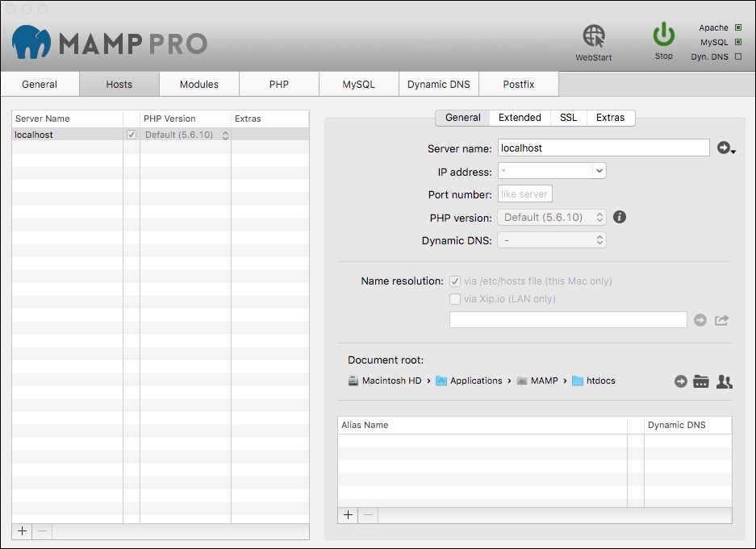This screenshot has height=549, width=756.
Task: Enable via Xip.io (LAN only) checkbox
Action: (455, 299)
